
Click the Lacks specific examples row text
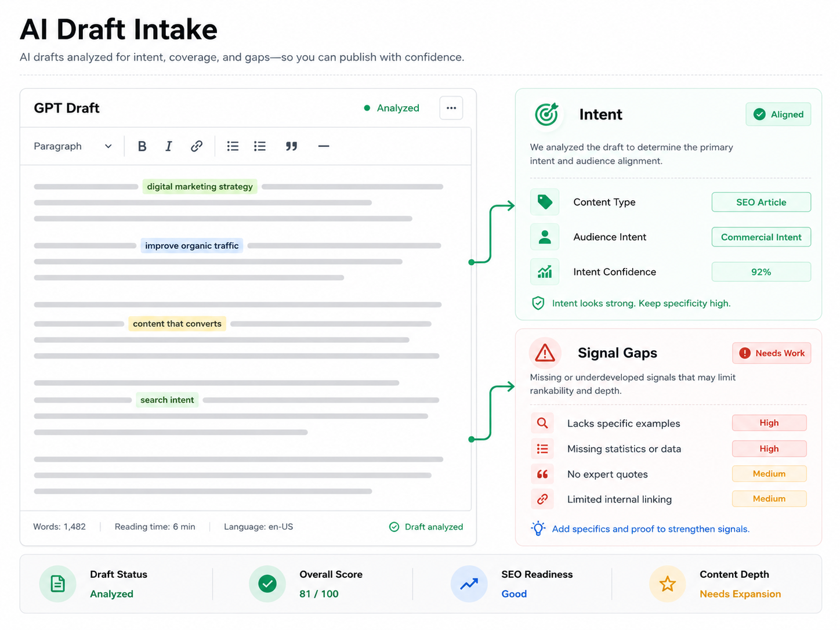pos(624,423)
